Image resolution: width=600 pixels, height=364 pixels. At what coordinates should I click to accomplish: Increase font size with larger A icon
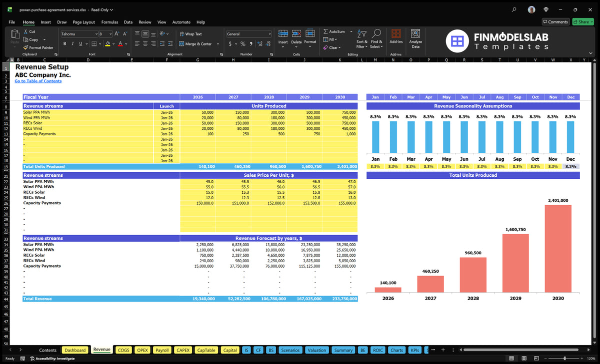[117, 34]
